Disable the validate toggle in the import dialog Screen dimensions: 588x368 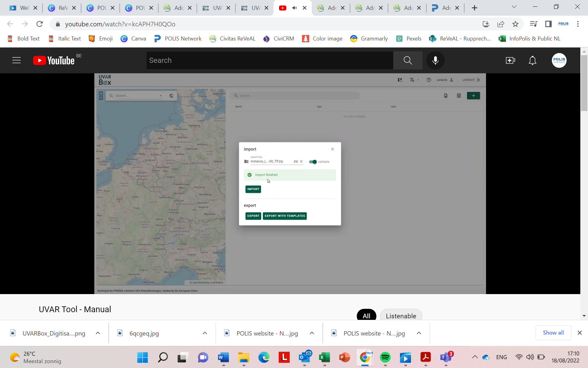click(x=313, y=162)
